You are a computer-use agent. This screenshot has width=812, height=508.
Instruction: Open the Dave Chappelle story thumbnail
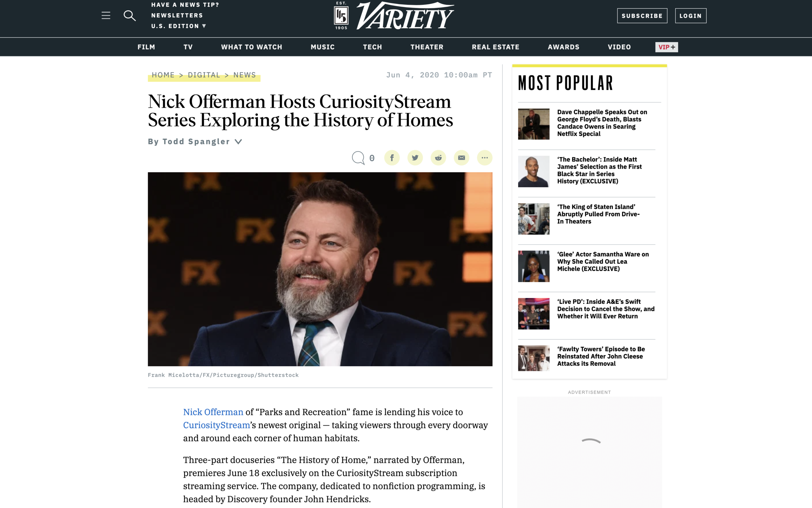tap(533, 124)
